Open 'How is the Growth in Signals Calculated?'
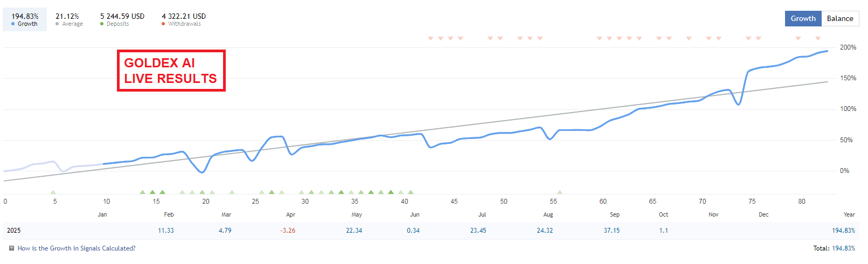This screenshot has width=868, height=264. point(77,248)
